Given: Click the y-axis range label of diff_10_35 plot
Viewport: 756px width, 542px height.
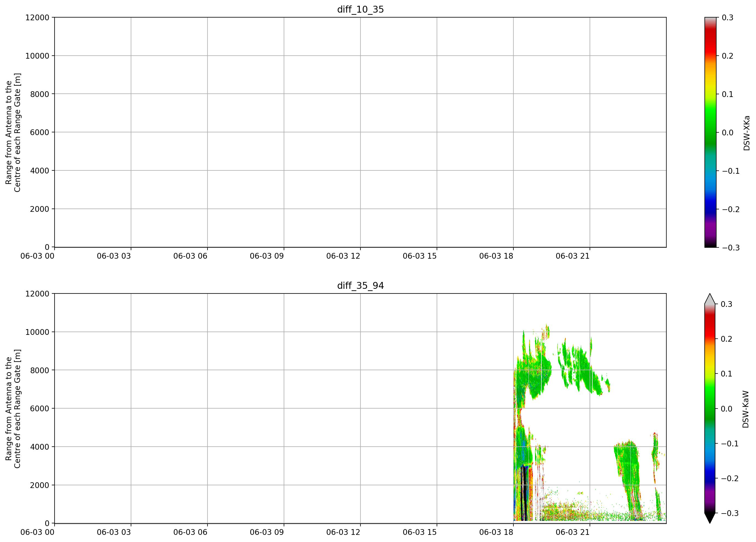Looking at the screenshot, I should click(x=13, y=133).
